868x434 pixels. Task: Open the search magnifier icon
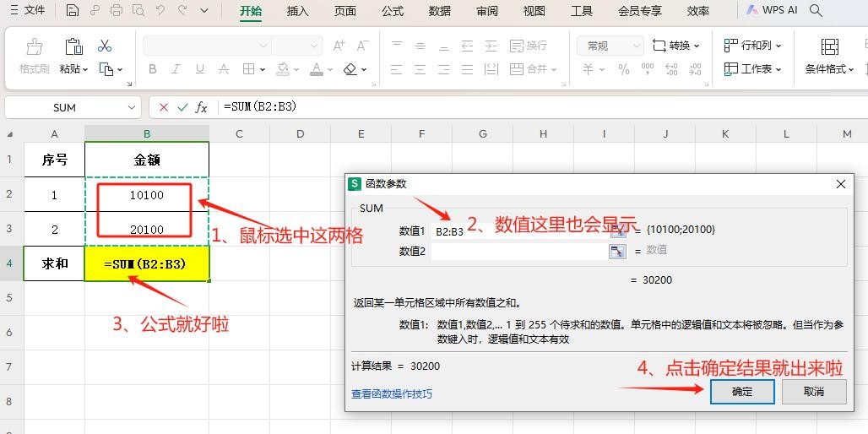pyautogui.click(x=816, y=11)
